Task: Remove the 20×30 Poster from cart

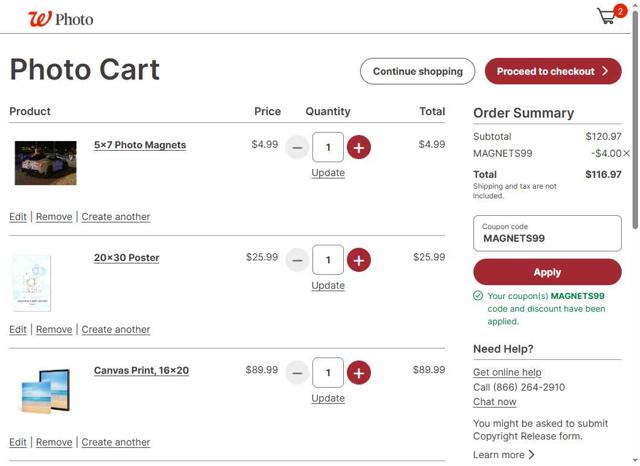Action: click(54, 329)
